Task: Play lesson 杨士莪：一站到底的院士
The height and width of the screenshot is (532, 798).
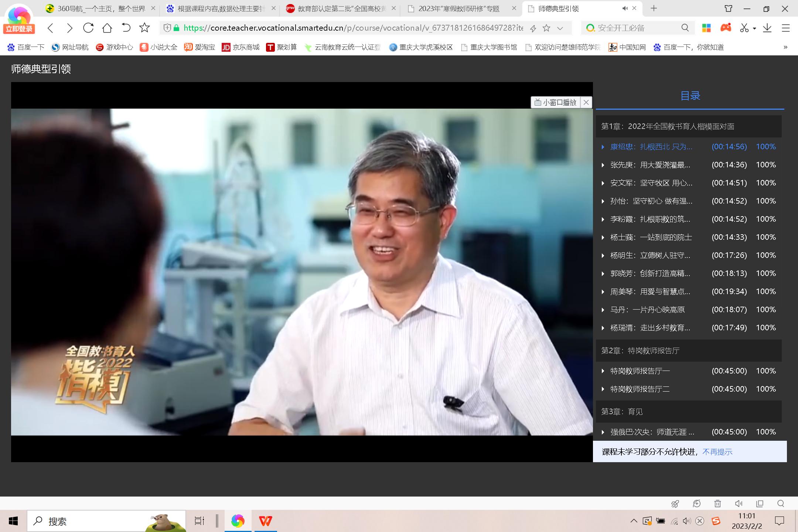Action: tap(689, 237)
